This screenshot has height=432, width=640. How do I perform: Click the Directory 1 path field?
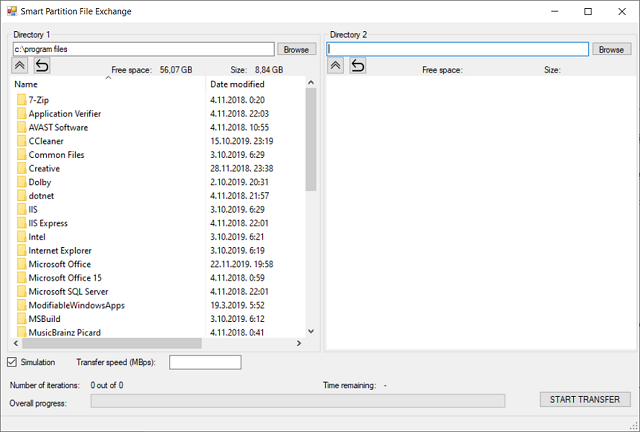[143, 49]
